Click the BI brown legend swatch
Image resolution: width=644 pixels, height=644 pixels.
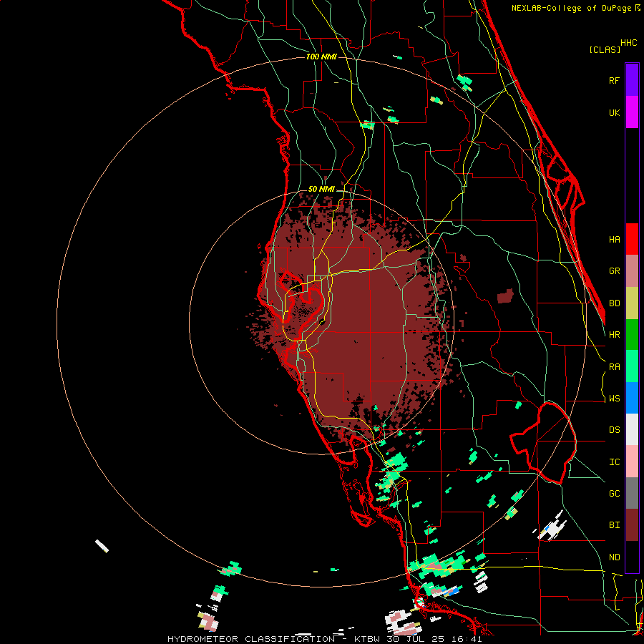click(x=632, y=525)
